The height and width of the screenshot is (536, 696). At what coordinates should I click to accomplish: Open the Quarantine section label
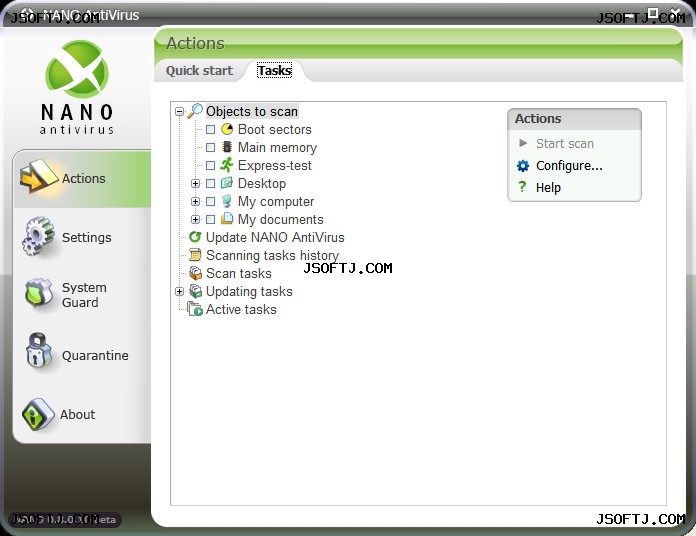tap(95, 355)
